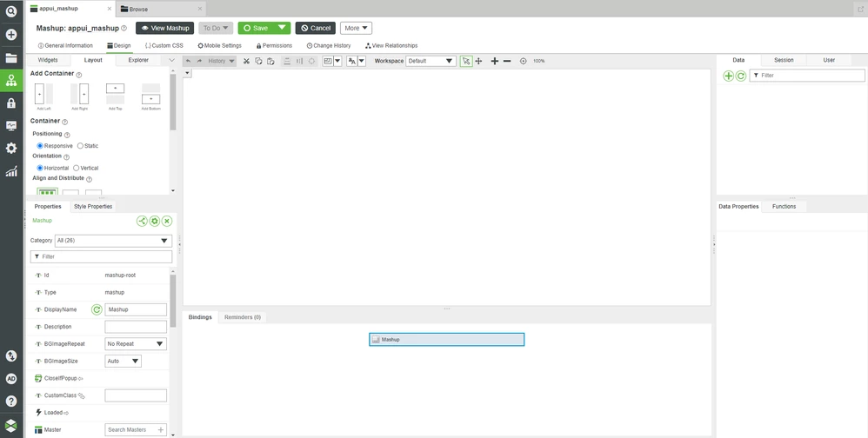
Task: Open the Permissions tab
Action: tap(274, 45)
